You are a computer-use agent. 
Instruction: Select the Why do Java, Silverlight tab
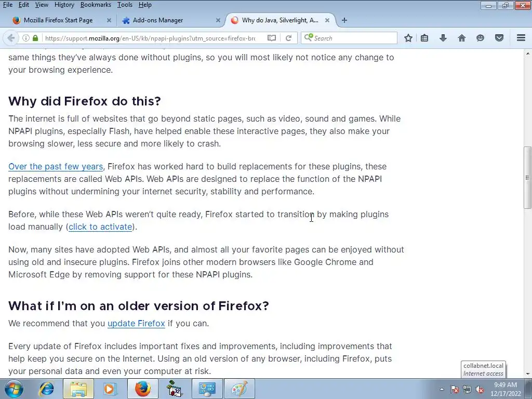pos(280,20)
